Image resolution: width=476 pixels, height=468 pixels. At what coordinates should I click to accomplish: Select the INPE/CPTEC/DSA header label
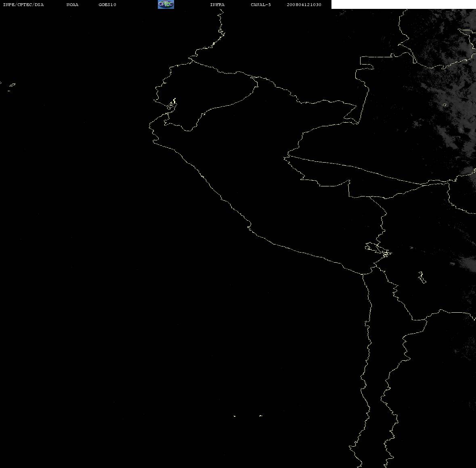tap(23, 4)
